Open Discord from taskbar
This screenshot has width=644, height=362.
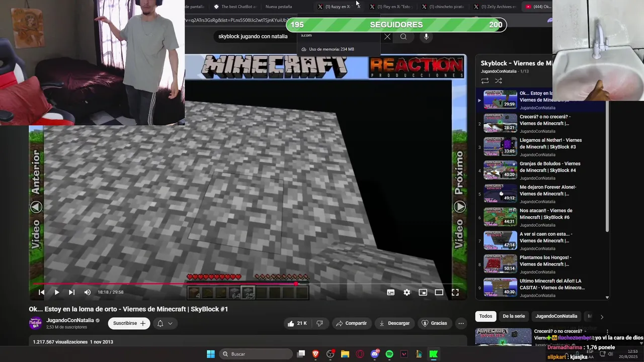click(x=374, y=354)
